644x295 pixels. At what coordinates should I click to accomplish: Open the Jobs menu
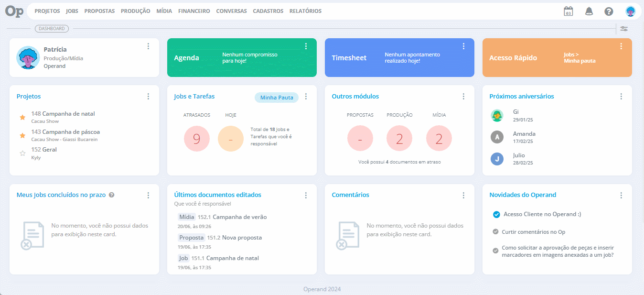(x=72, y=11)
